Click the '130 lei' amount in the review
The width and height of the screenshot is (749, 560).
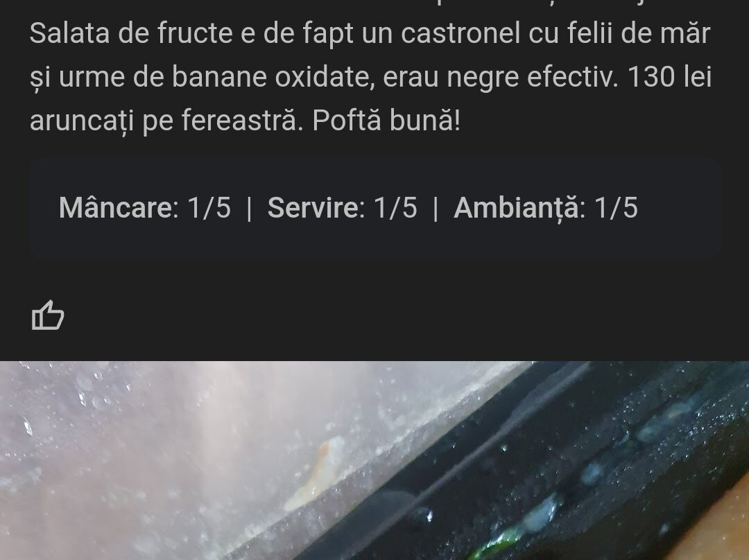669,76
